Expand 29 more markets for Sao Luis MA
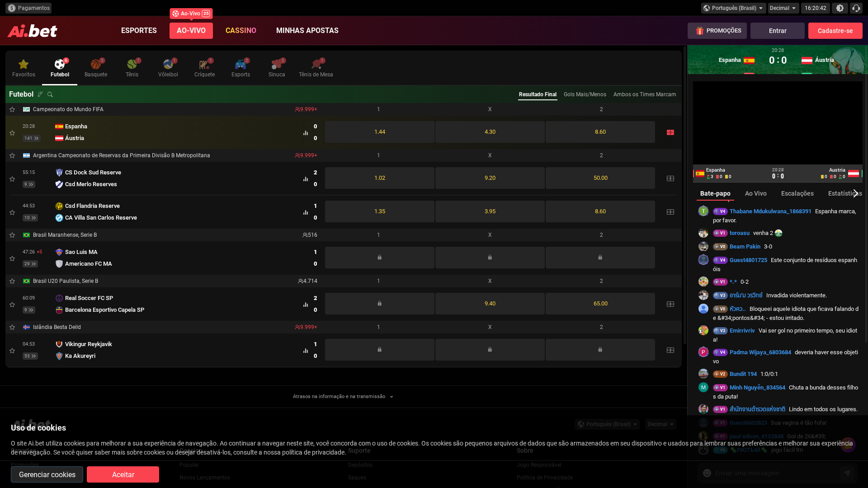Image resolution: width=868 pixels, height=488 pixels. 30,264
